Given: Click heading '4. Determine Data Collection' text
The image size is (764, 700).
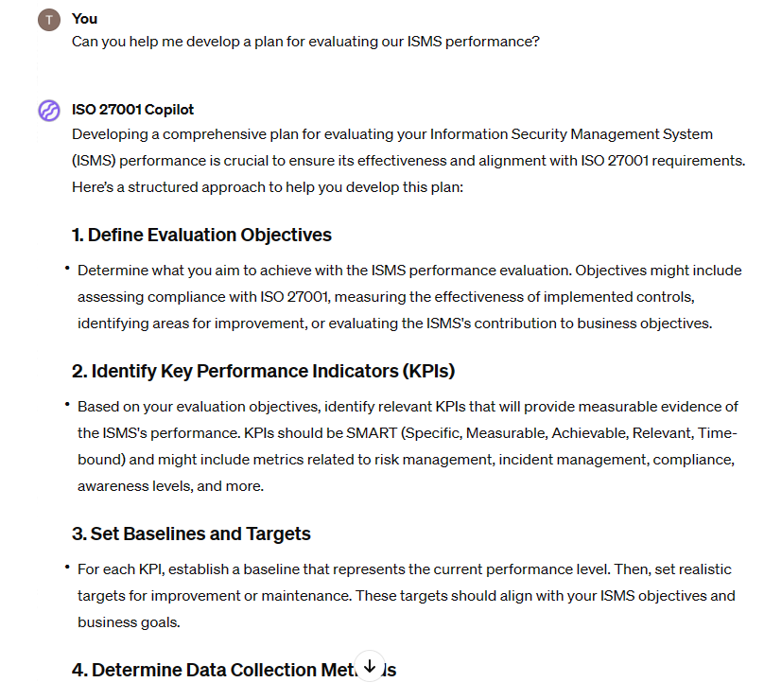Looking at the screenshot, I should [x=215, y=670].
